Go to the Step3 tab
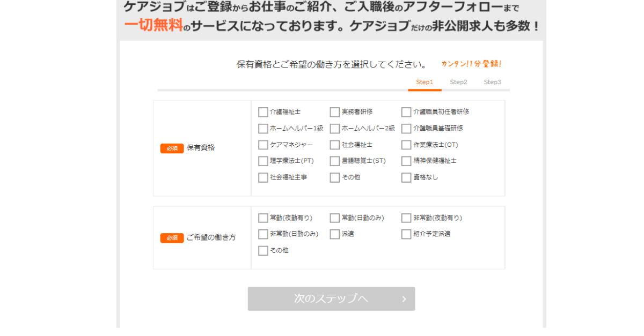 (x=492, y=82)
